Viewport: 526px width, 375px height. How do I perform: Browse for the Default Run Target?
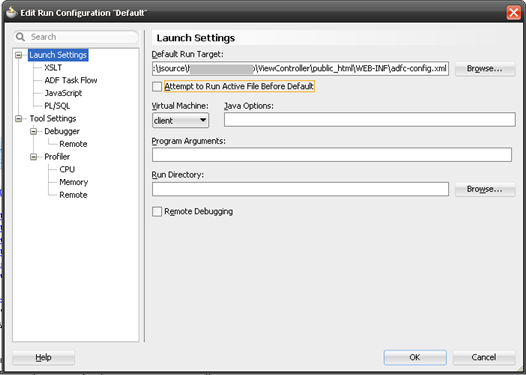485,69
